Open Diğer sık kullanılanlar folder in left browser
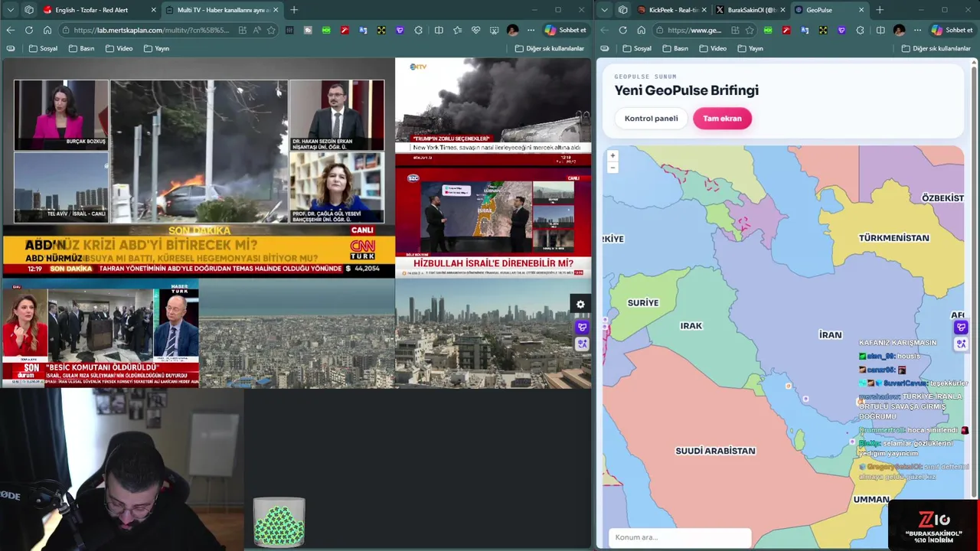 pyautogui.click(x=550, y=48)
